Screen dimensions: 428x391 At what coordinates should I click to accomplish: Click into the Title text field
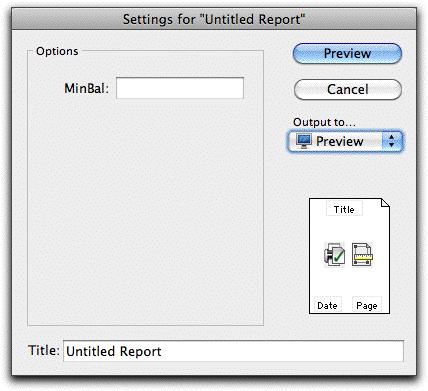(233, 351)
